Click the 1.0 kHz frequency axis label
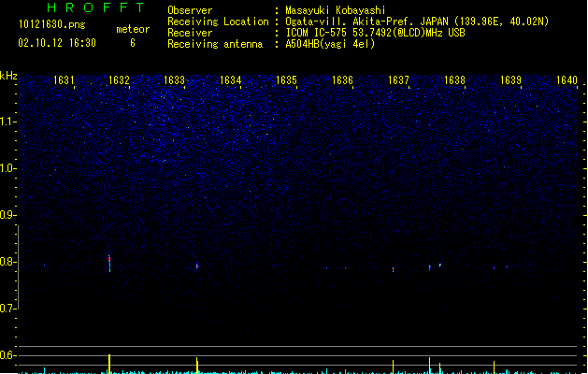 [x=8, y=168]
